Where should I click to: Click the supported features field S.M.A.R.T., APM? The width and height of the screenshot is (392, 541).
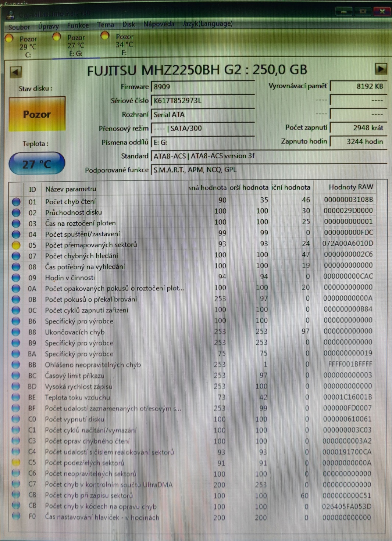pos(269,170)
